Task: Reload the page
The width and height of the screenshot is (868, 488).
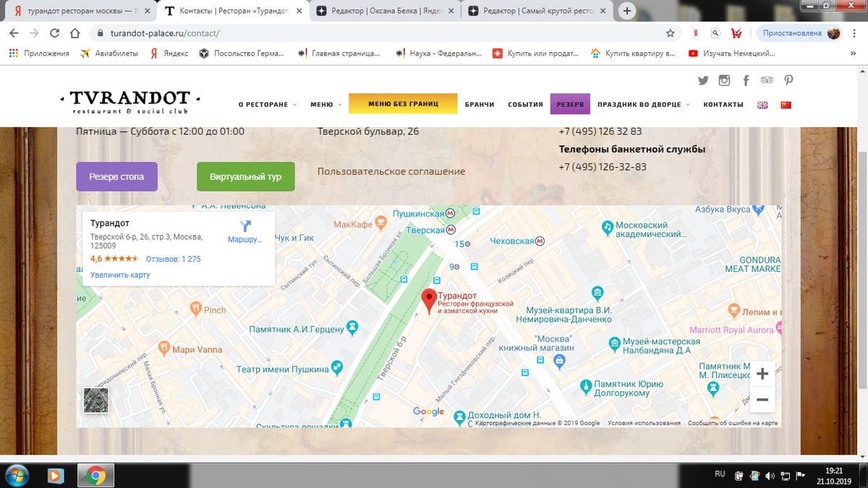Action: [54, 33]
